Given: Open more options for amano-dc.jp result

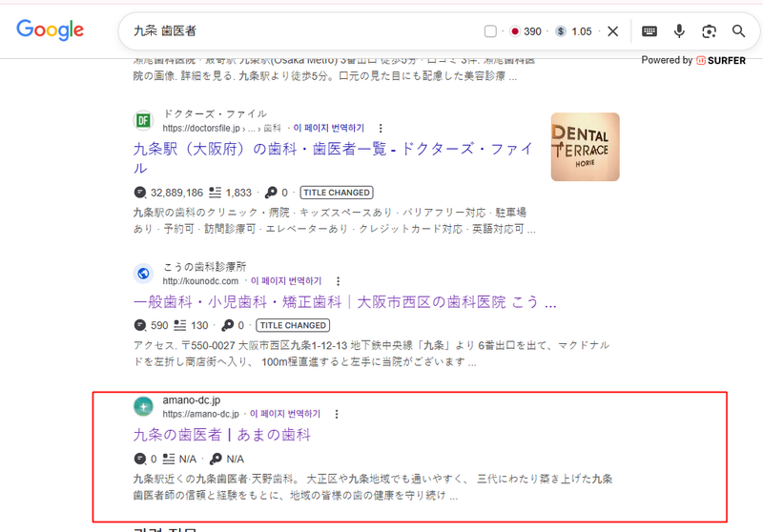Looking at the screenshot, I should click(x=337, y=414).
